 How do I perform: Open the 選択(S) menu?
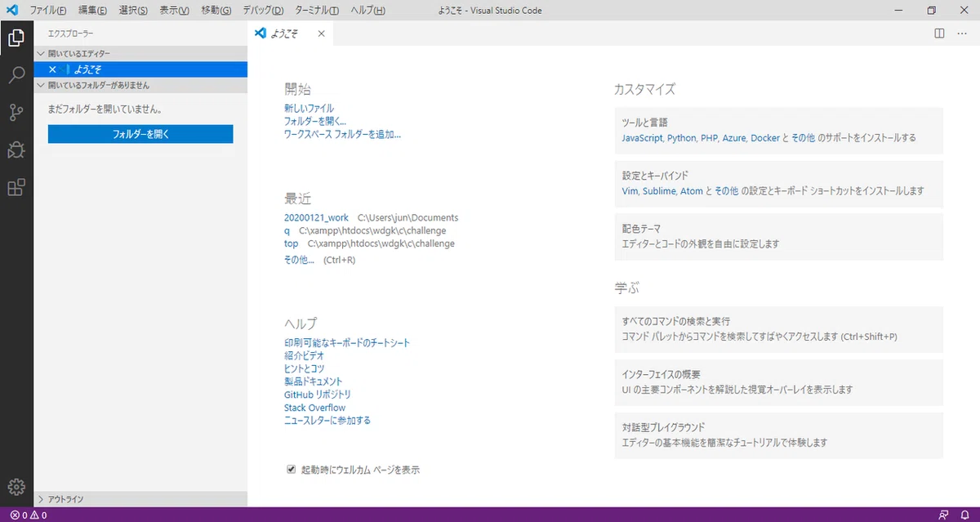[x=133, y=11]
